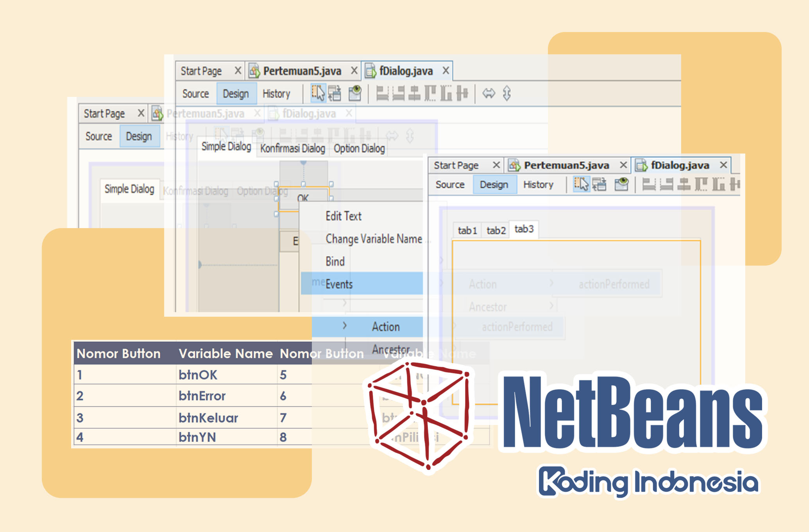The height and width of the screenshot is (532, 809).
Task: Switch to Source view in tab3 window
Action: pos(450,184)
